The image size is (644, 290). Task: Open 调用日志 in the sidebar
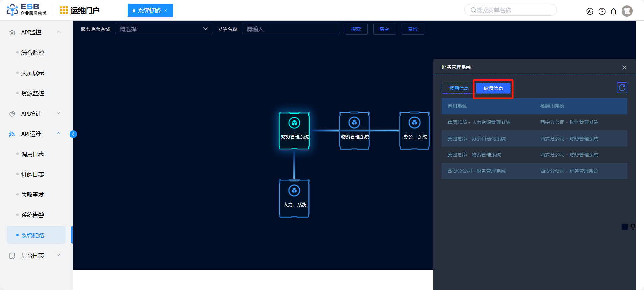tap(32, 154)
